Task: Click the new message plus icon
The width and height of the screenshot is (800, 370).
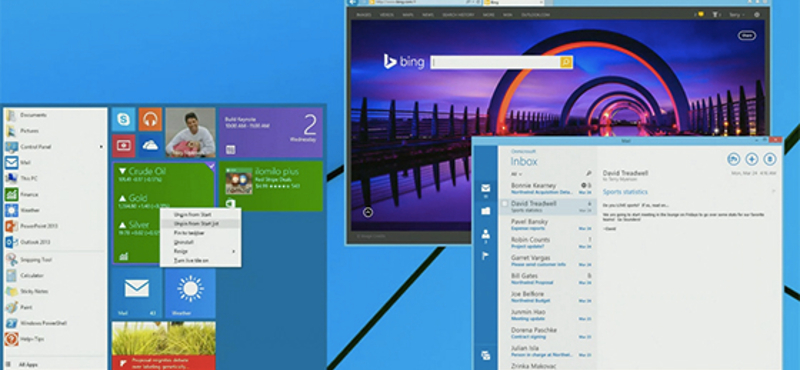Action: tap(752, 159)
